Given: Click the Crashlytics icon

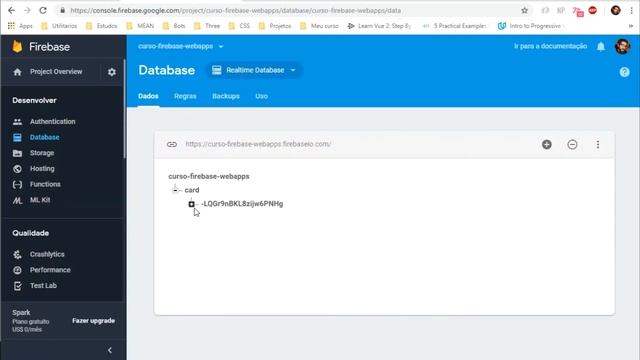Looking at the screenshot, I should point(17,254).
